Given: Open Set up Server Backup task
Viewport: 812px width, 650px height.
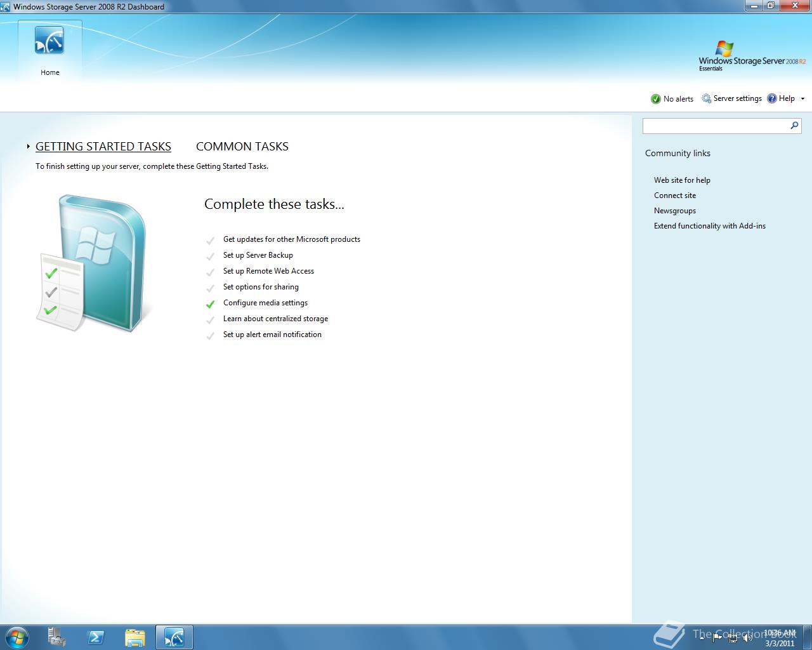Looking at the screenshot, I should [x=258, y=255].
